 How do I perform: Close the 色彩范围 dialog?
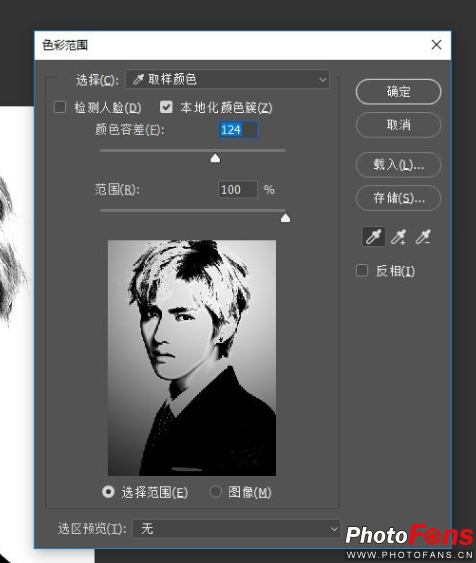[436, 45]
